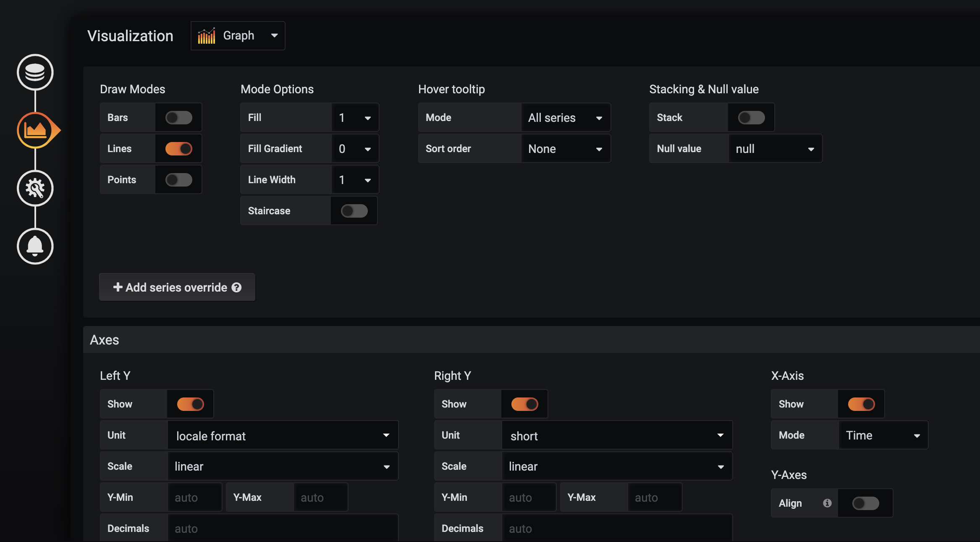Viewport: 980px width, 542px height.
Task: Toggle the Stack switch on
Action: 751,118
